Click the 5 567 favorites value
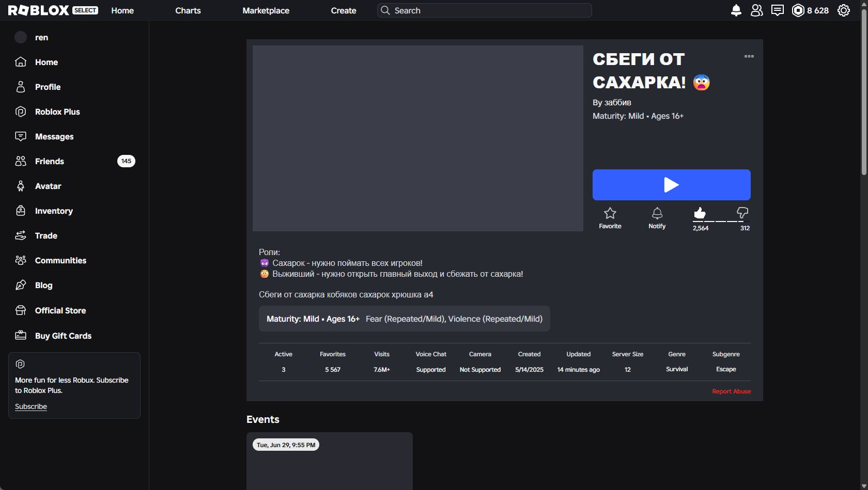868x490 pixels. pyautogui.click(x=333, y=370)
